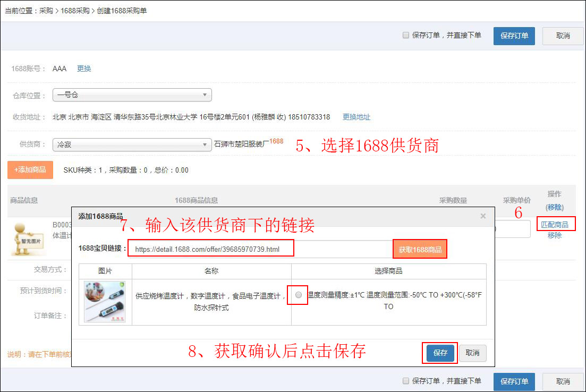Viewport: 586px width, 392px height.
Task: Click 取消 in the add product dialog
Action: (x=472, y=353)
